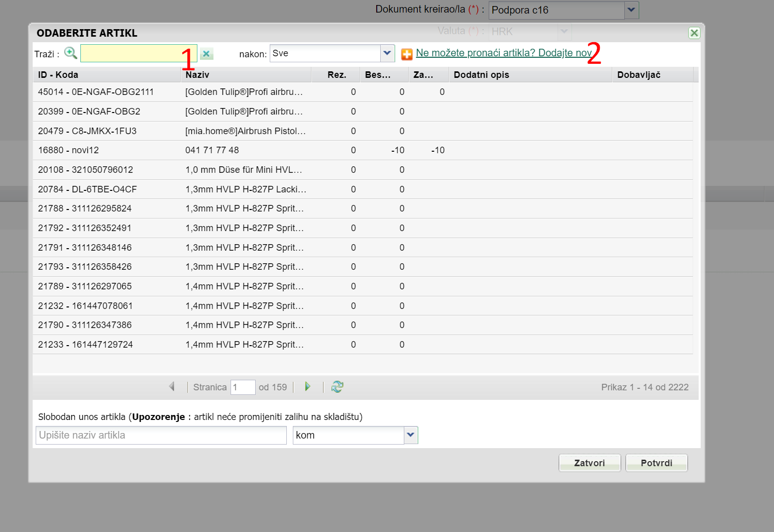Click article name 041 71 77 48
774x532 pixels.
[x=212, y=150]
